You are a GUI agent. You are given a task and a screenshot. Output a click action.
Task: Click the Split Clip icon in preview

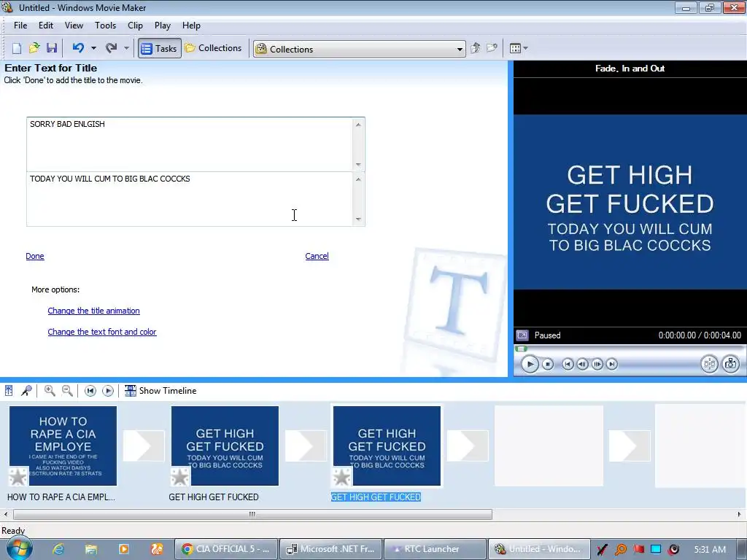point(709,365)
